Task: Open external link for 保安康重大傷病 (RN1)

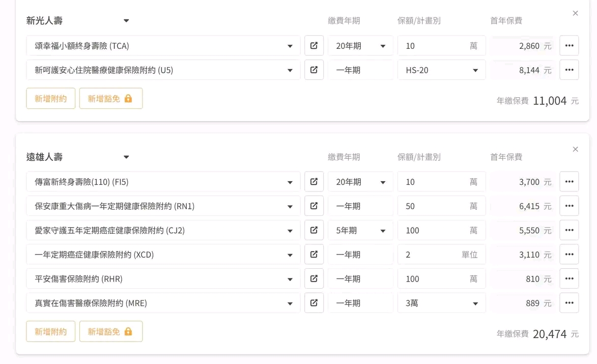Action: pos(314,206)
